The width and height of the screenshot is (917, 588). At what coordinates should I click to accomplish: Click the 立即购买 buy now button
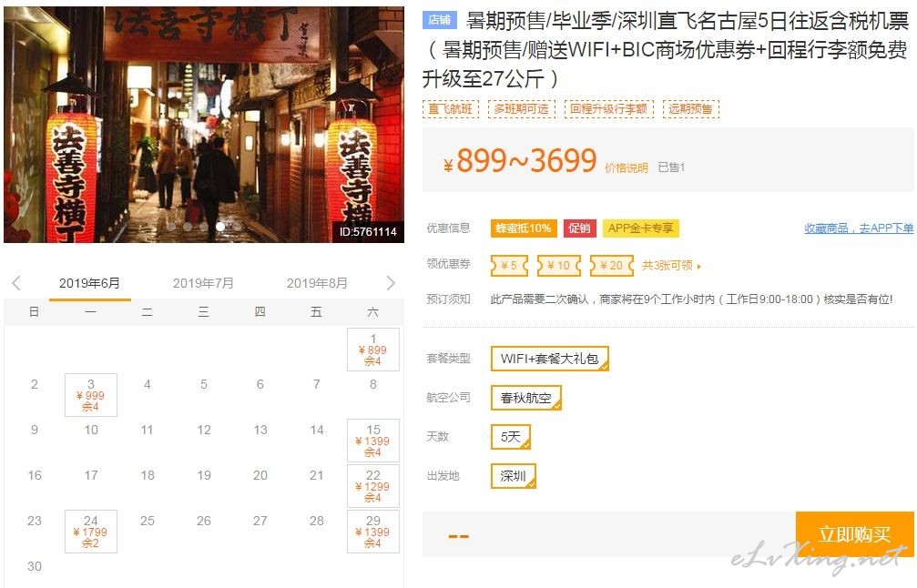pos(854,533)
